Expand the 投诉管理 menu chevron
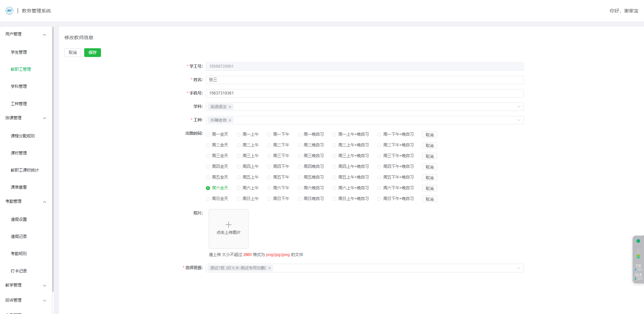Image resolution: width=644 pixels, height=314 pixels. click(x=45, y=301)
